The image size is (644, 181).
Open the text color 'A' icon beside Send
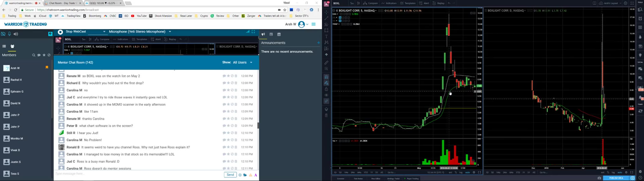256,175
